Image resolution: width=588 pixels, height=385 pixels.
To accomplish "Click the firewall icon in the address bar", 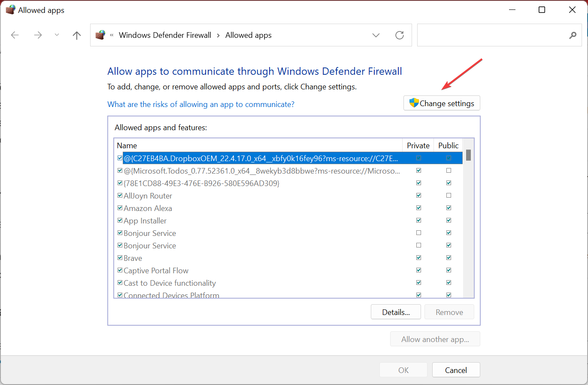I will 100,35.
